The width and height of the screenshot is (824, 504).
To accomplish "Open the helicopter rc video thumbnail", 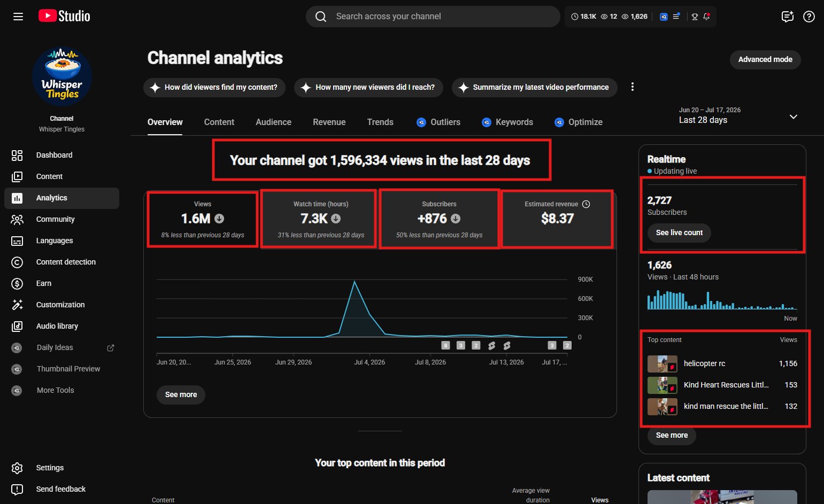I will (663, 363).
